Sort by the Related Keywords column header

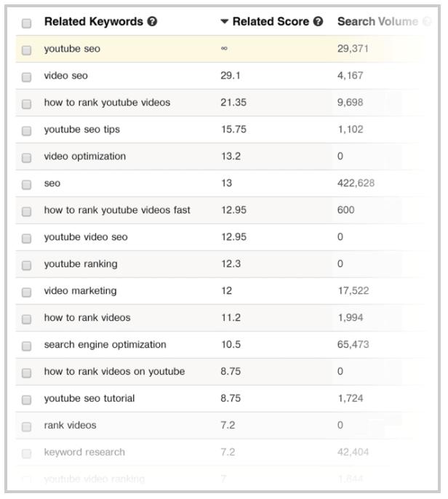click(x=94, y=21)
